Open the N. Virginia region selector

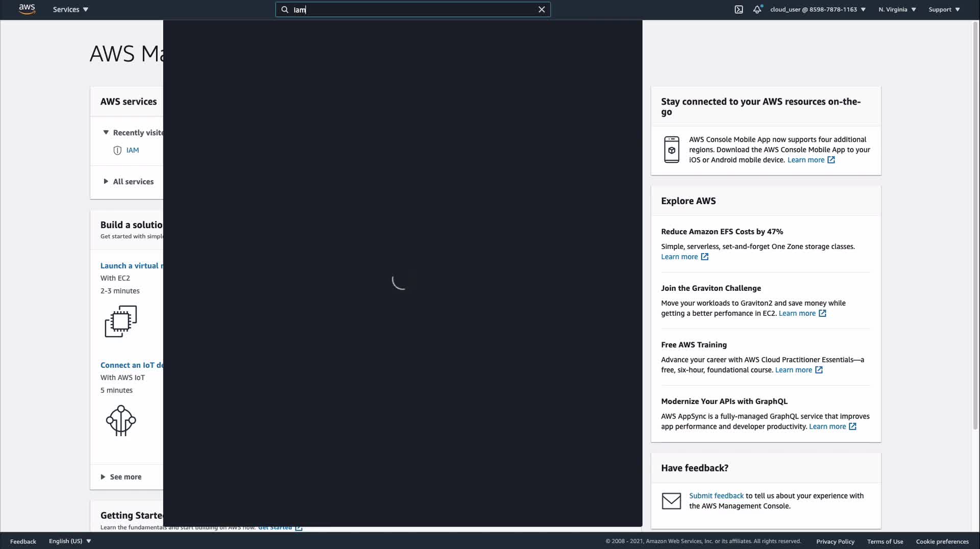pos(897,9)
